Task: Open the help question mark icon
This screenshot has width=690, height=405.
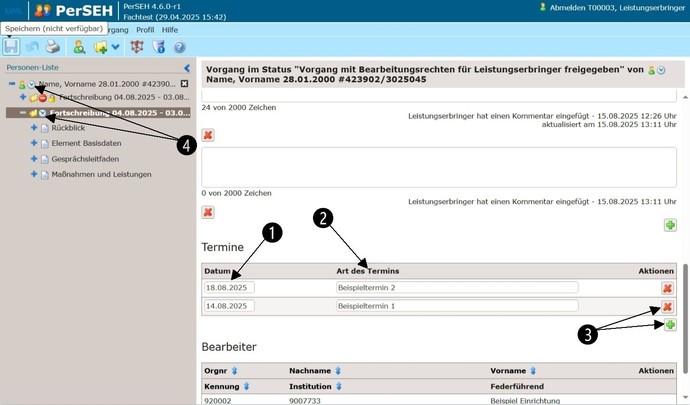Action: [x=179, y=47]
